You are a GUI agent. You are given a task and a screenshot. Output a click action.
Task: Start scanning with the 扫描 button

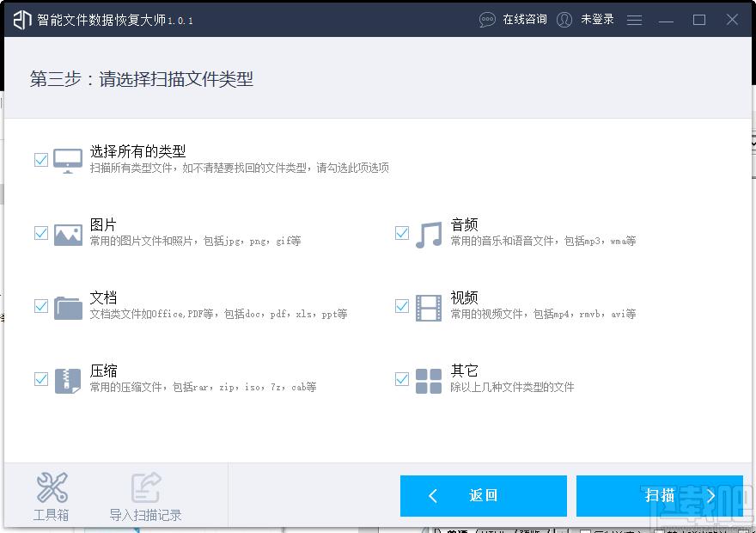tap(659, 496)
